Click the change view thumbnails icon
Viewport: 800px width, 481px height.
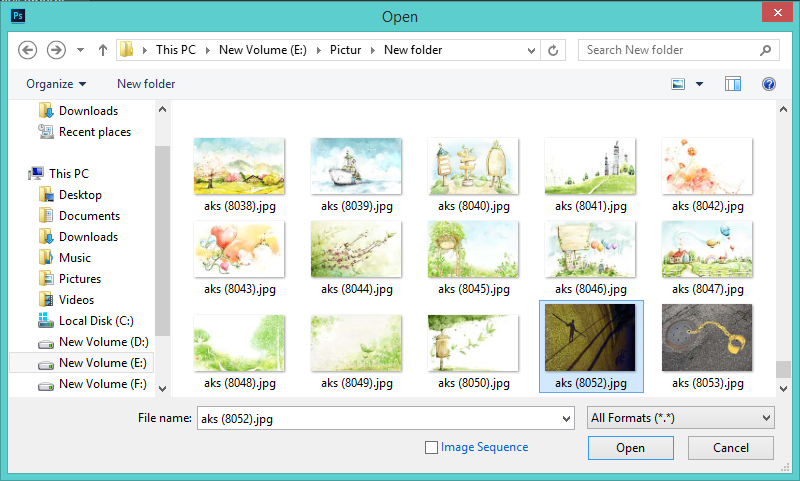point(678,84)
